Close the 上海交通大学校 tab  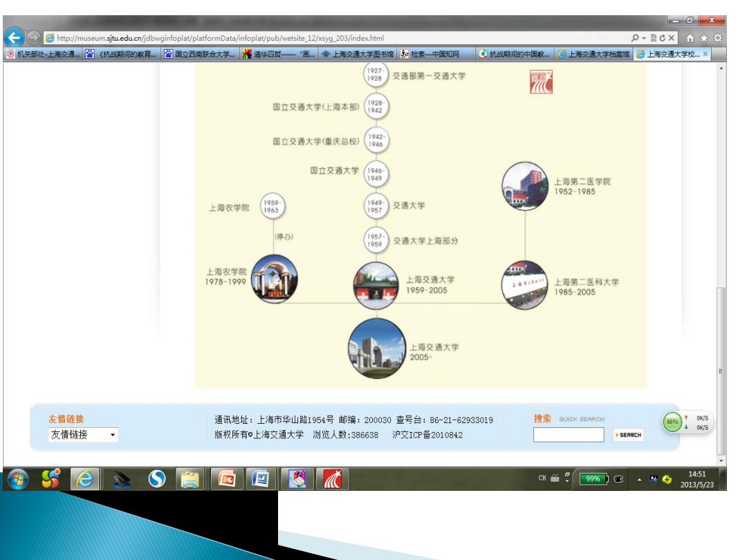click(x=705, y=54)
